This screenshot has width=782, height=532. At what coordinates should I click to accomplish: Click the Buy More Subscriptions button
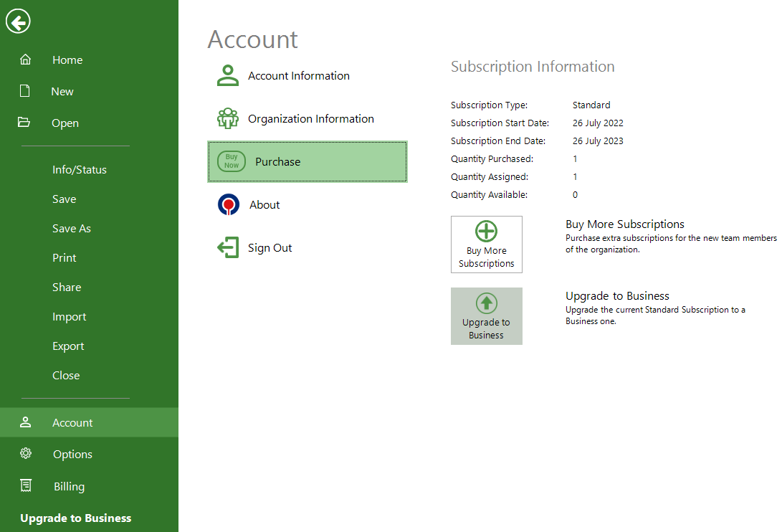pos(486,244)
